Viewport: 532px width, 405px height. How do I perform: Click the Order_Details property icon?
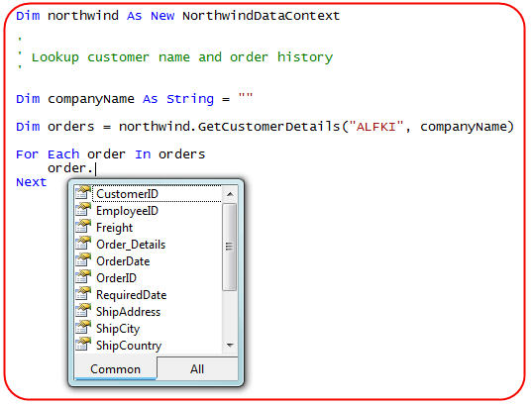[83, 244]
